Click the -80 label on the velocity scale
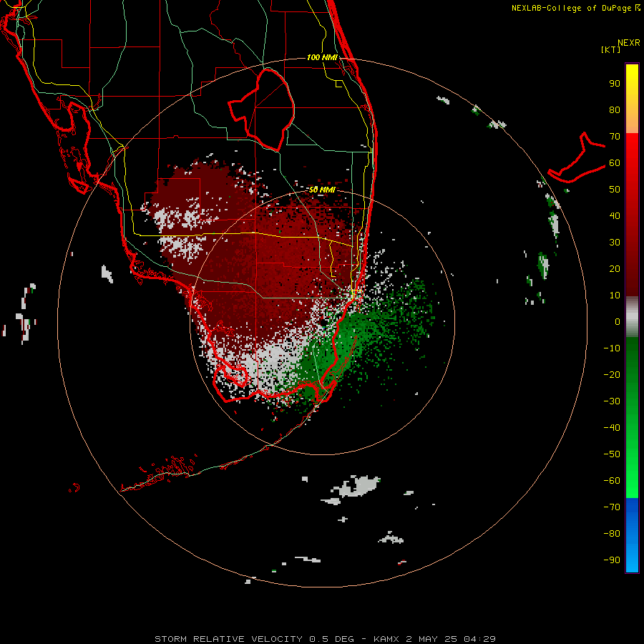Image resolution: width=644 pixels, height=644 pixels. [612, 534]
